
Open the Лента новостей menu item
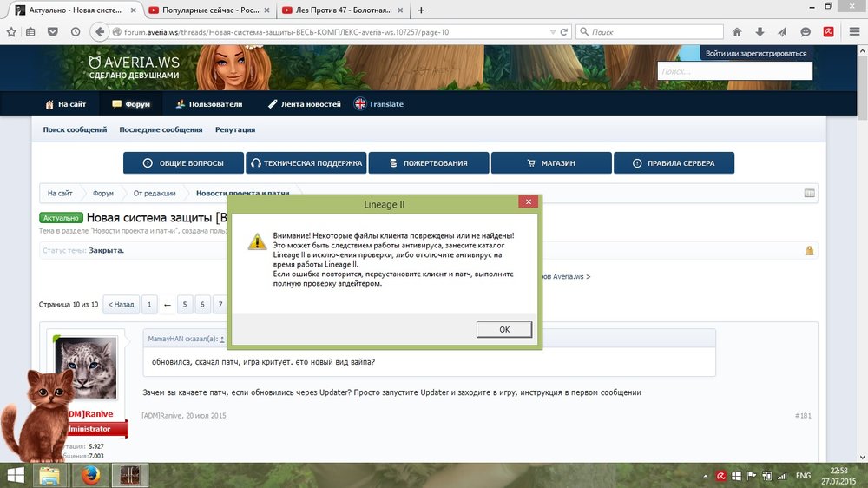tap(304, 104)
